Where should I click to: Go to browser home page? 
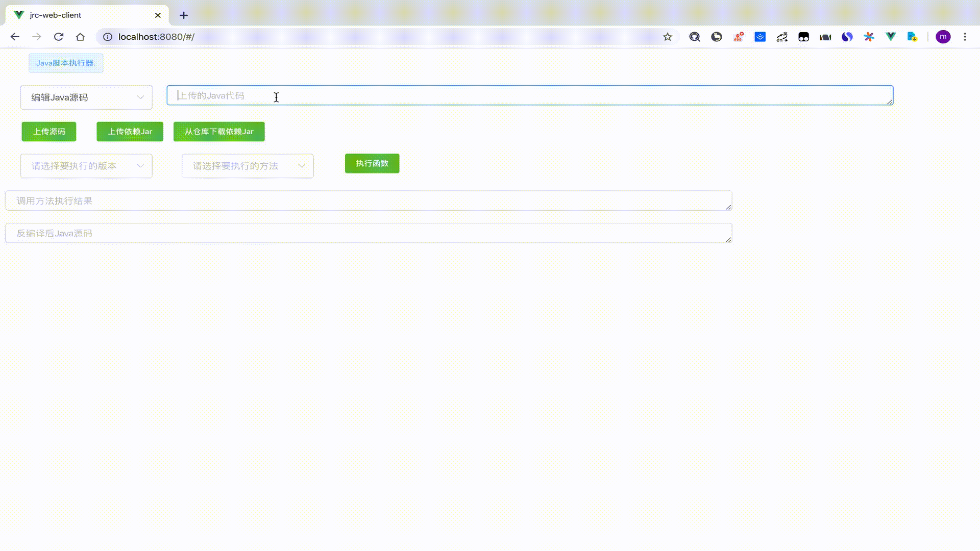[x=80, y=37]
